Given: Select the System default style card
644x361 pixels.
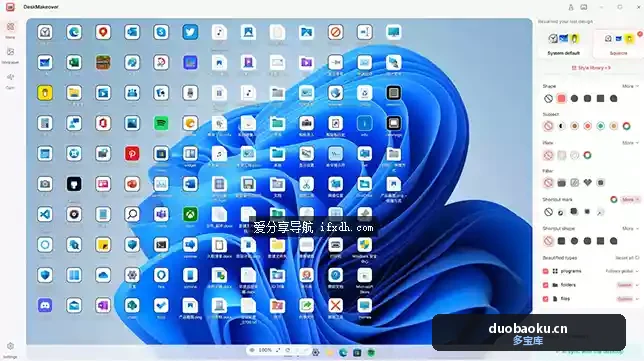Looking at the screenshot, I should [564, 44].
